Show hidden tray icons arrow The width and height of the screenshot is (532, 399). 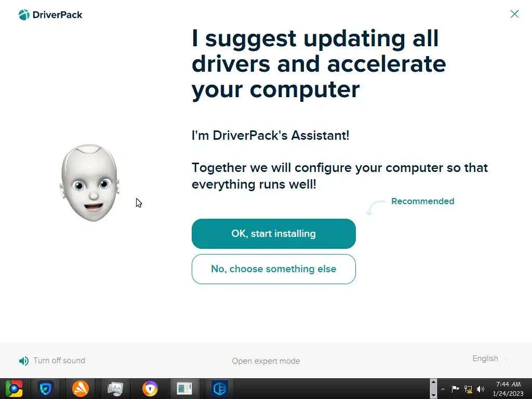pyautogui.click(x=443, y=389)
